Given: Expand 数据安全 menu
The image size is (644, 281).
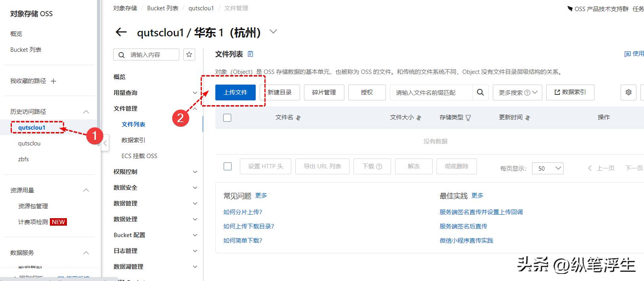Looking at the screenshot, I should pos(195,188).
